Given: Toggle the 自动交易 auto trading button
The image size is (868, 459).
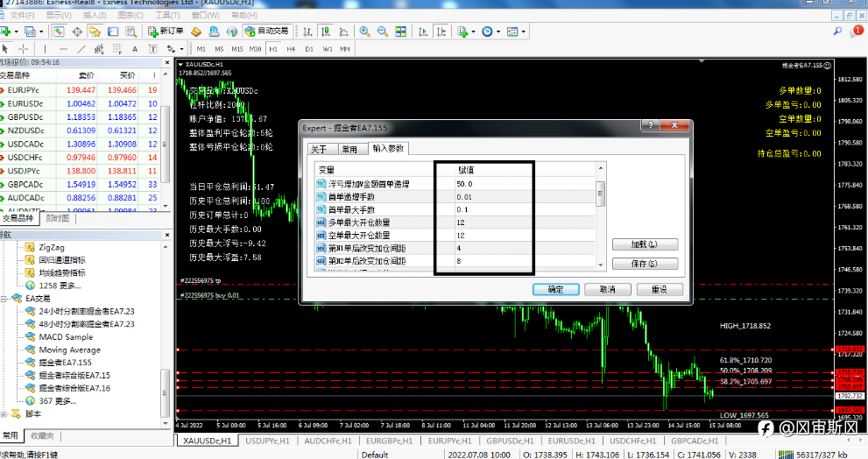Looking at the screenshot, I should [x=267, y=32].
